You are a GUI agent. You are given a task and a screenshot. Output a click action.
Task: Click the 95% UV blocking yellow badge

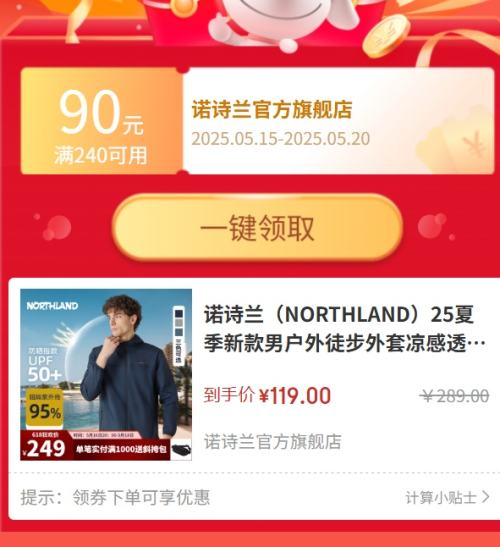45,408
